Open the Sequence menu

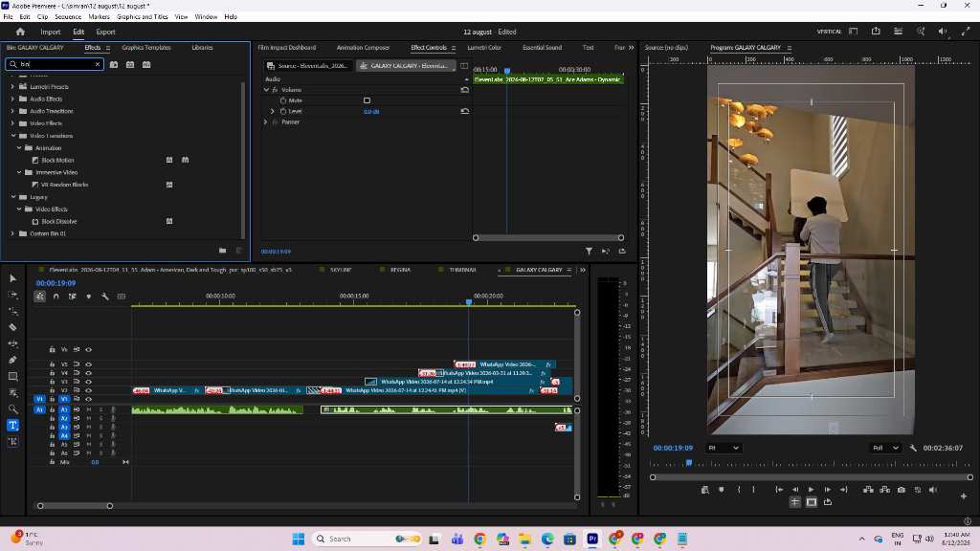(68, 17)
